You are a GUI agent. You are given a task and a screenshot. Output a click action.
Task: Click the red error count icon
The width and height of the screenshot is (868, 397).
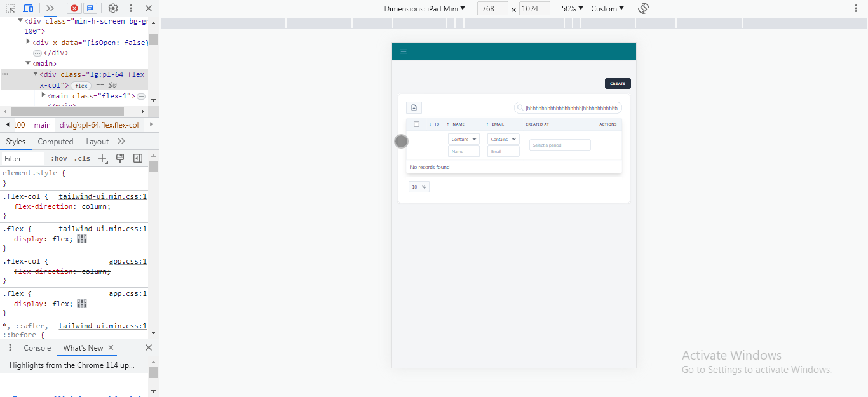(74, 8)
